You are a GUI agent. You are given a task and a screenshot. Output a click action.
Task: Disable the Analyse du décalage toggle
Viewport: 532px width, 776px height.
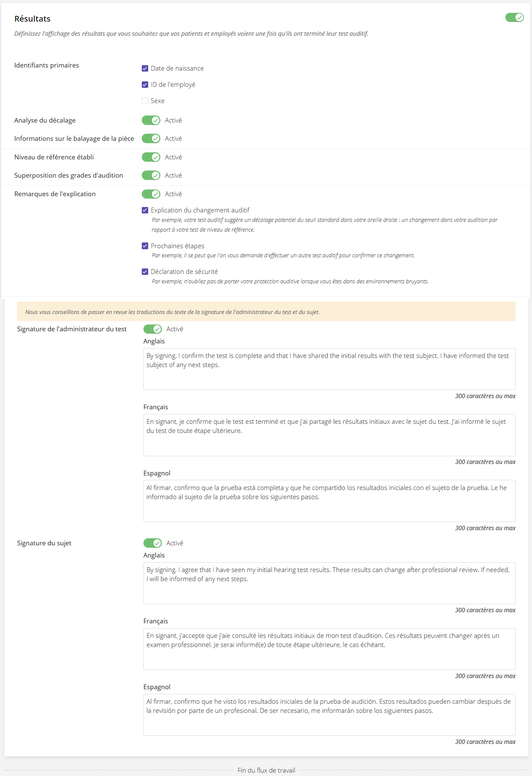click(151, 120)
